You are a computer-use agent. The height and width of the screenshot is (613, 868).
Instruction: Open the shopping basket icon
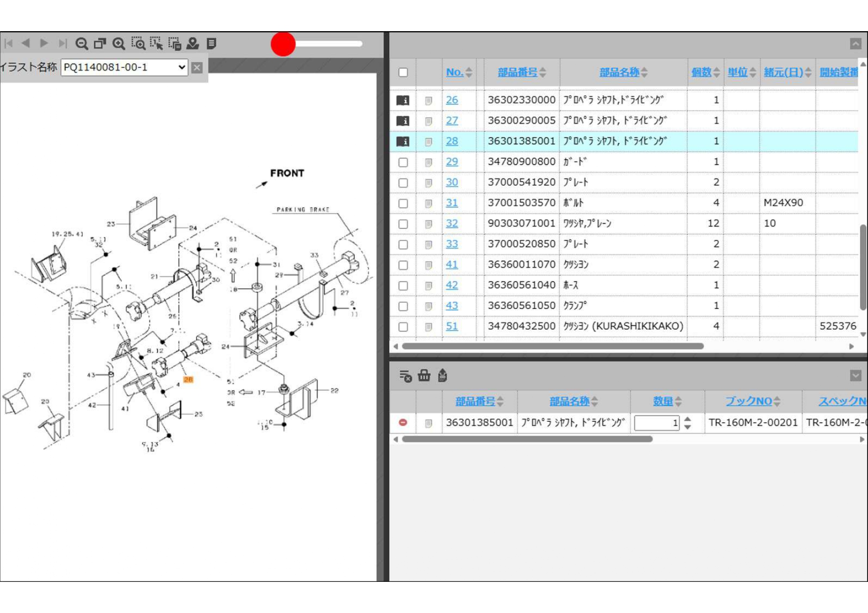click(424, 376)
